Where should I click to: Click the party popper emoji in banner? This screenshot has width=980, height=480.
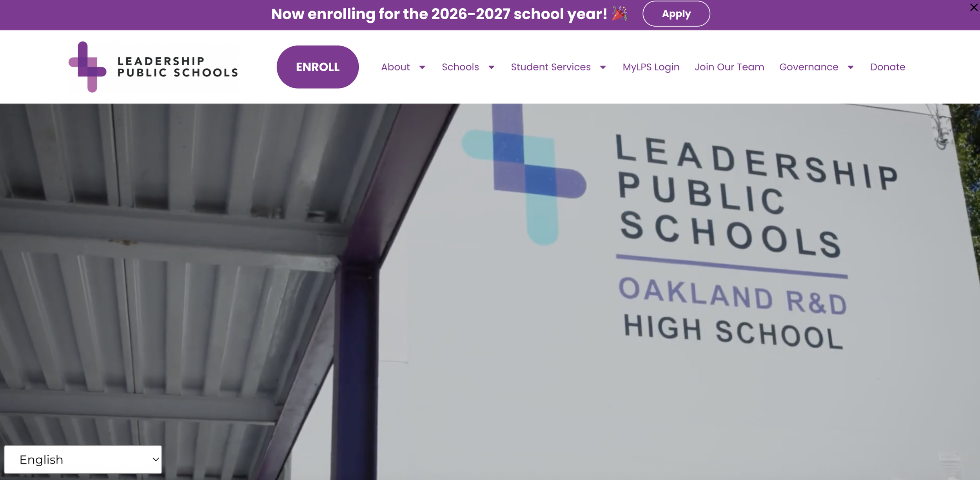[x=620, y=14]
